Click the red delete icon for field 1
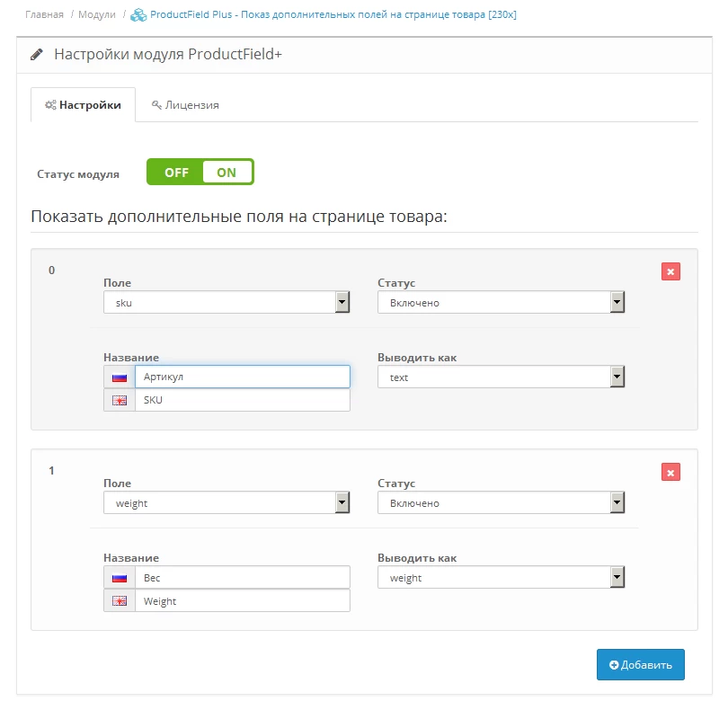The width and height of the screenshot is (728, 710). coord(670,472)
